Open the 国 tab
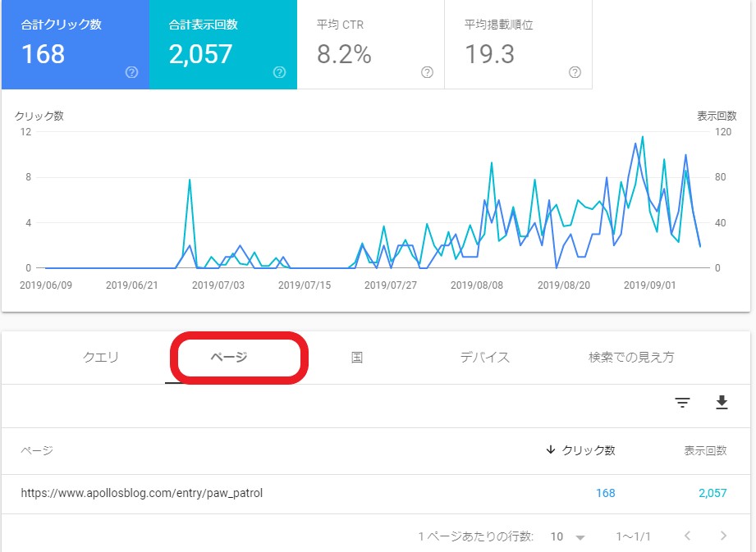 point(356,357)
